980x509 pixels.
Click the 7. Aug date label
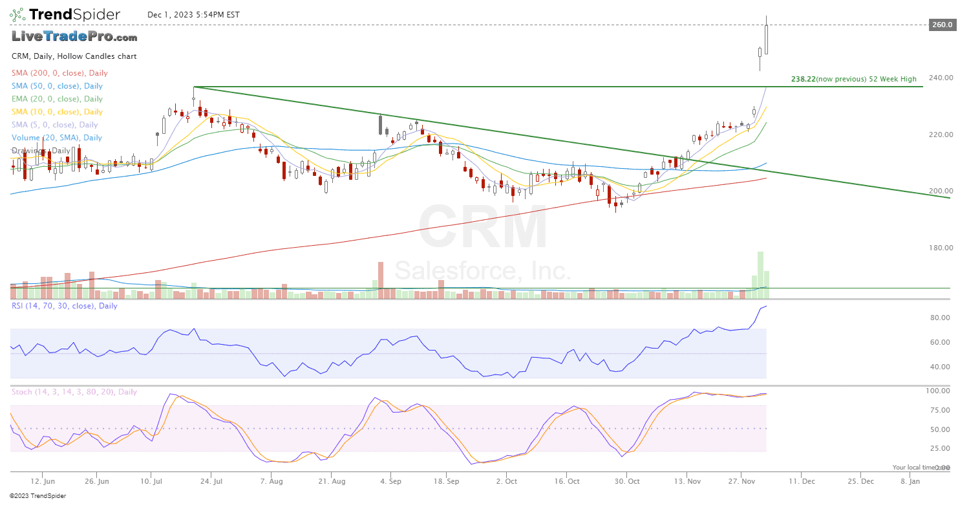[272, 481]
